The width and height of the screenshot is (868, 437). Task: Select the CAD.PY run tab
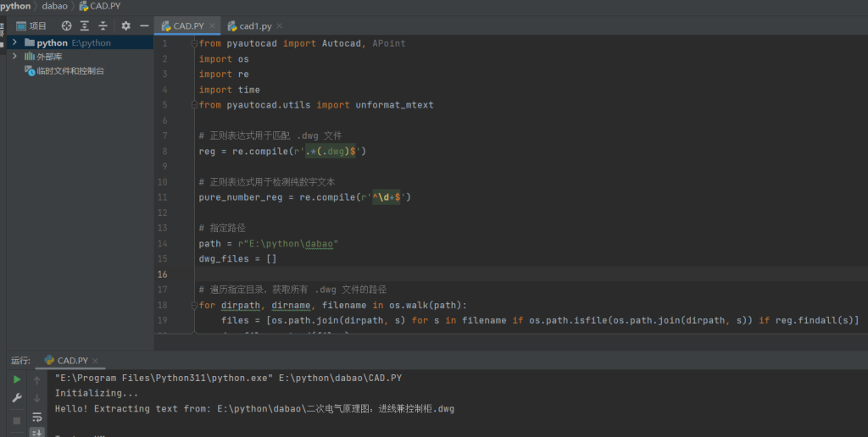72,361
